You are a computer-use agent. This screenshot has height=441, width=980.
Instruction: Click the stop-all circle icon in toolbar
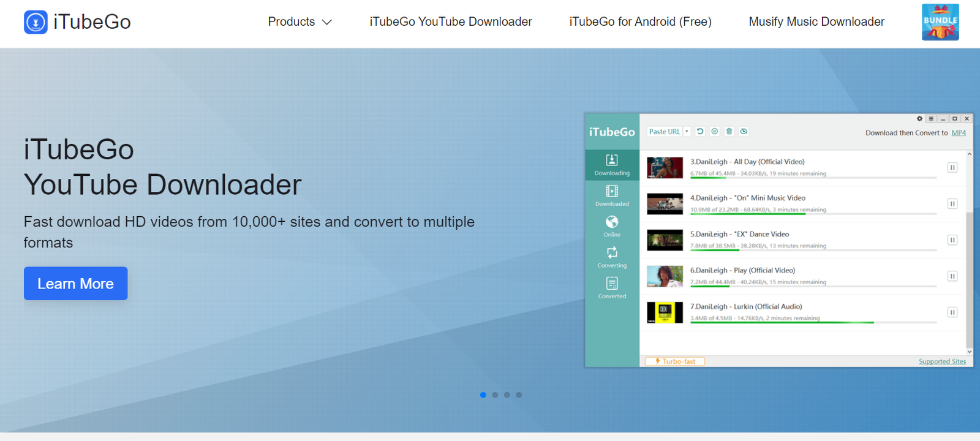[x=715, y=132]
